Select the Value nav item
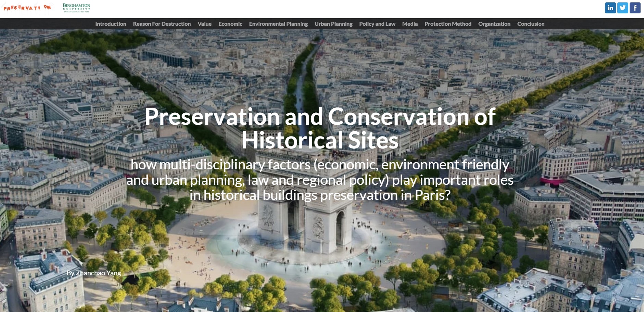Image resolution: width=644 pixels, height=312 pixels. [204, 24]
